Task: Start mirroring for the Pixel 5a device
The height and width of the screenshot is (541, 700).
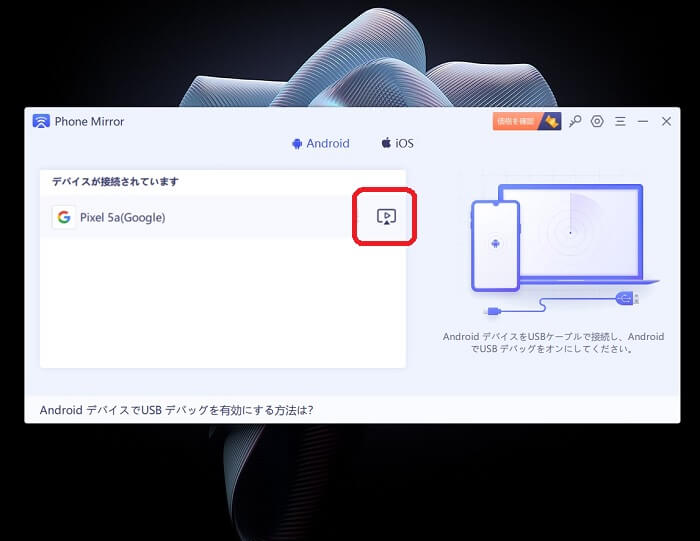Action: pos(386,217)
